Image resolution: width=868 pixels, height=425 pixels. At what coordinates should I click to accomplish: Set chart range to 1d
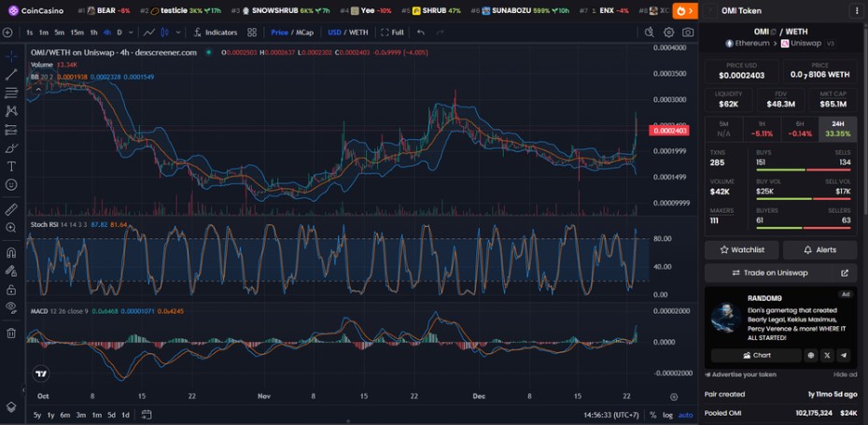point(126,415)
